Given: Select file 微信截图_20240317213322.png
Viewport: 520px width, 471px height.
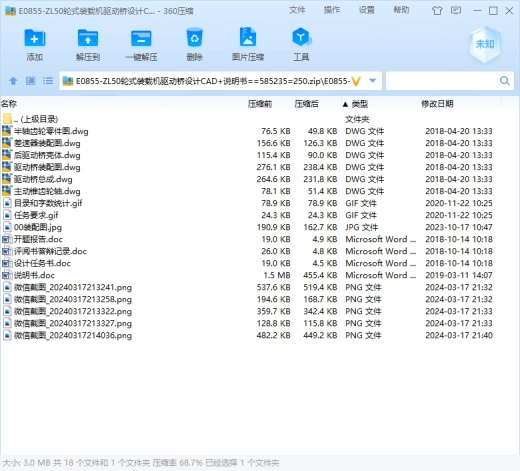Looking at the screenshot, I should coord(73,311).
